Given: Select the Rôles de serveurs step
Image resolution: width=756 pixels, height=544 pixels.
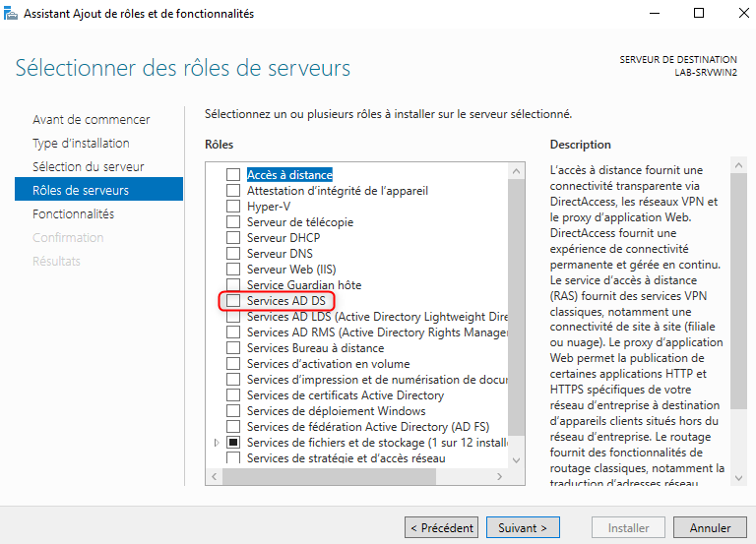Looking at the screenshot, I should point(98,189).
